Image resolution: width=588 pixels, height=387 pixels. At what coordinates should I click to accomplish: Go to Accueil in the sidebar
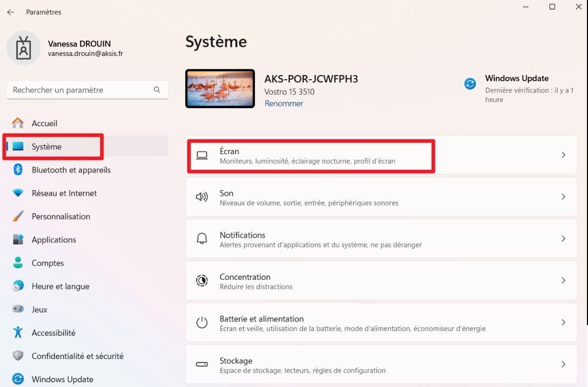pyautogui.click(x=44, y=124)
